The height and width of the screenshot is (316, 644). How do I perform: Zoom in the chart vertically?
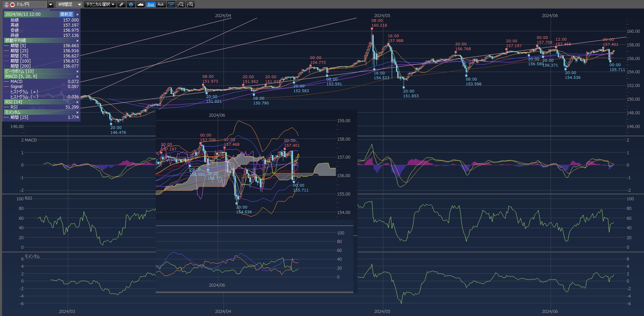(190, 4)
